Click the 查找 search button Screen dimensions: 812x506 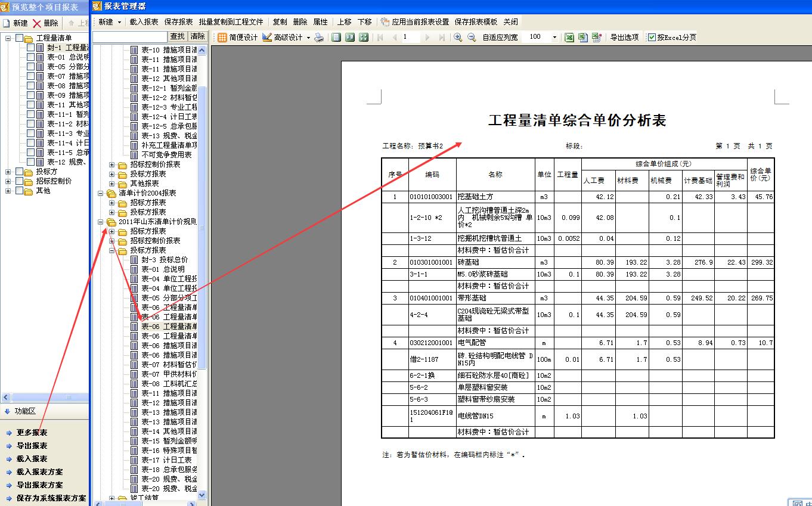click(177, 36)
